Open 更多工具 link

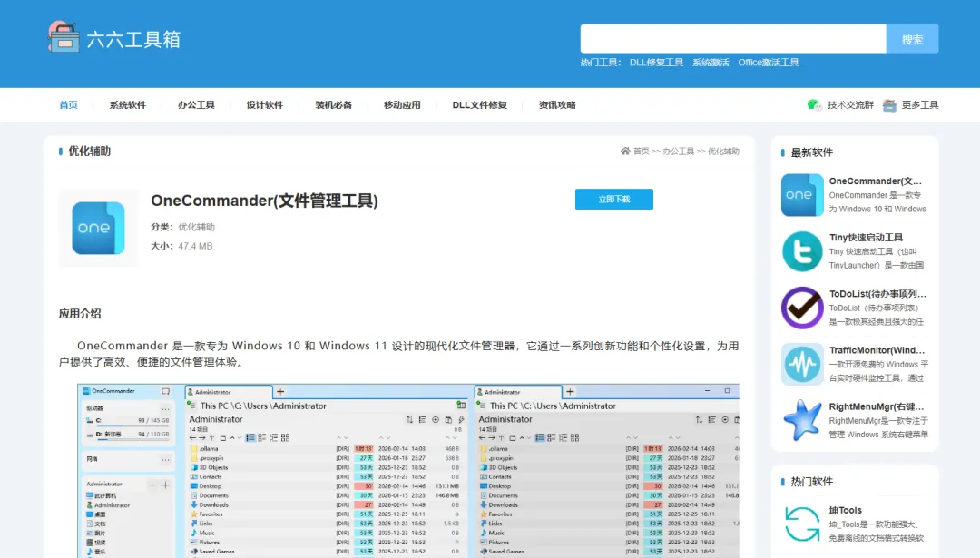[x=920, y=105]
